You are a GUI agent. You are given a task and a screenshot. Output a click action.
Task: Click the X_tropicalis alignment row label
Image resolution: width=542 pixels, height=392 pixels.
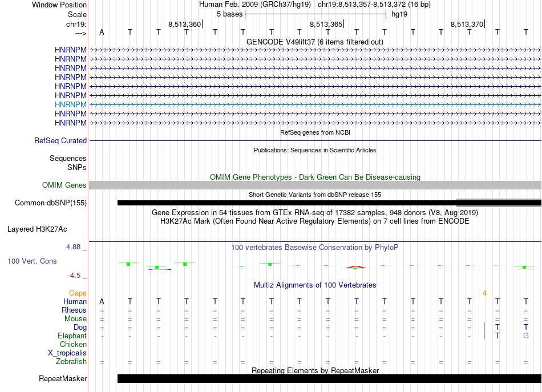67,353
